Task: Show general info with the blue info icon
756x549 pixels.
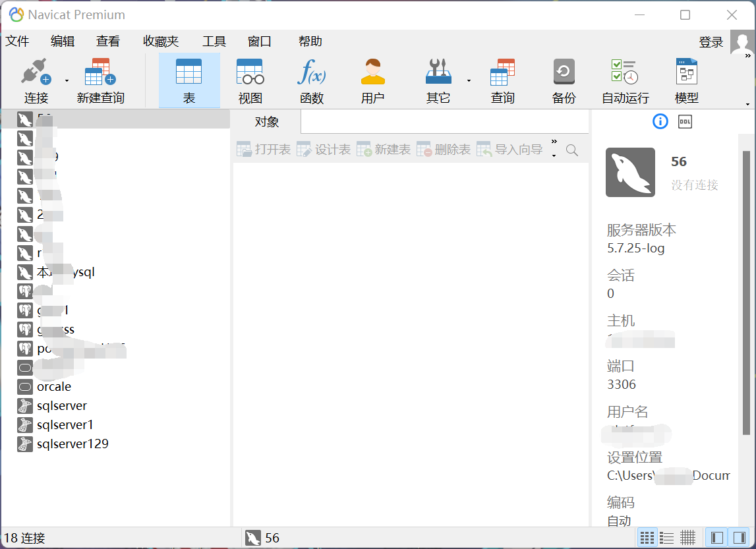Action: pos(660,121)
